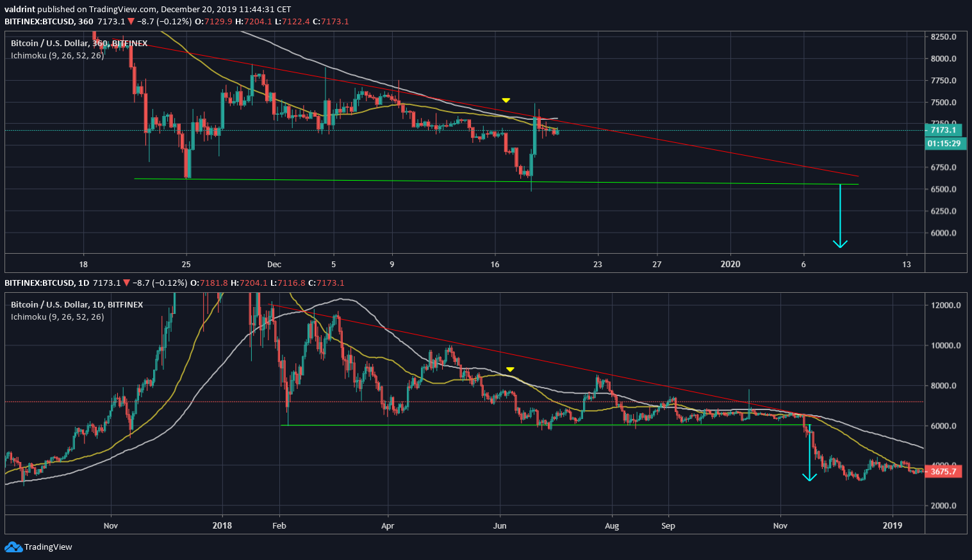Click the 2020 label on the time axis
Screen dimensions: 972x560
coord(730,263)
